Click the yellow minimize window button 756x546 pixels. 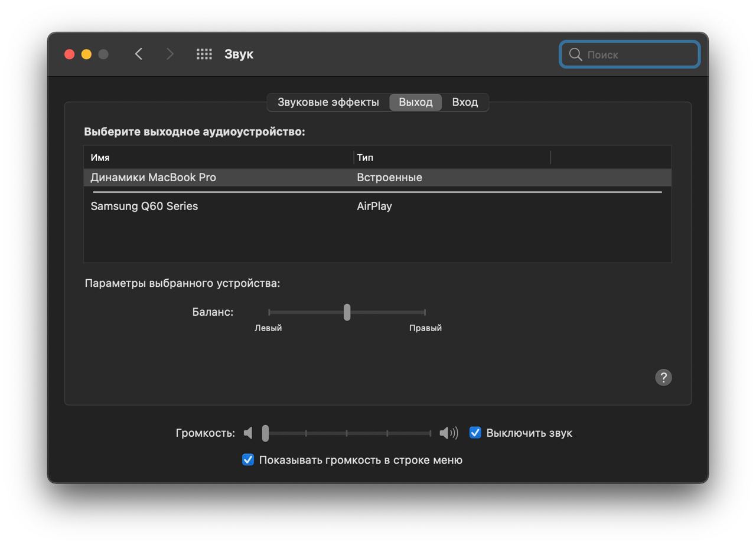tap(86, 54)
